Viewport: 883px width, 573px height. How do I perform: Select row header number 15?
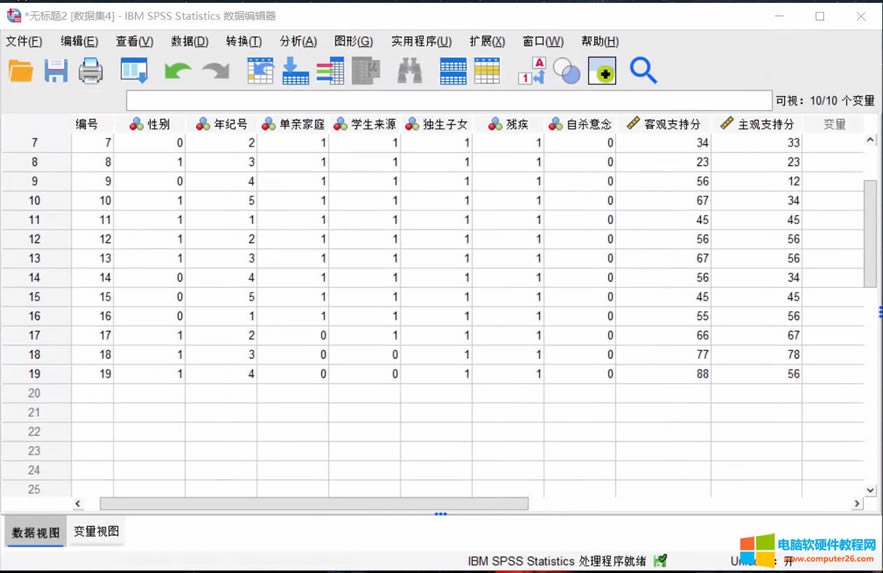click(35, 297)
